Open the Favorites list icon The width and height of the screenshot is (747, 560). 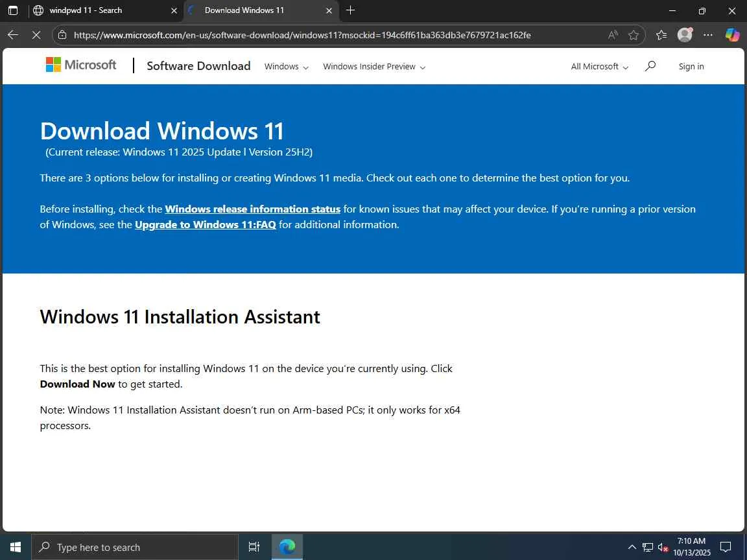[661, 35]
